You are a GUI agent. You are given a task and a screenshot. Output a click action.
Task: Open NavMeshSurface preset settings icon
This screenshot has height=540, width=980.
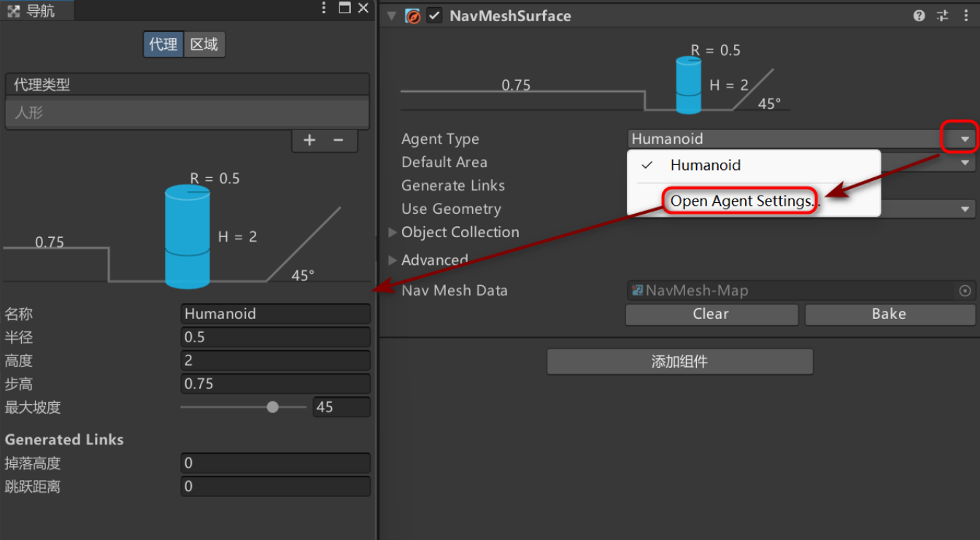[x=942, y=16]
